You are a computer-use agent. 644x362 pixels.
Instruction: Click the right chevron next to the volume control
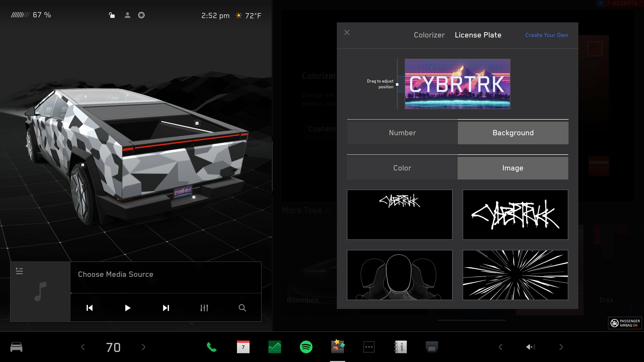click(561, 347)
